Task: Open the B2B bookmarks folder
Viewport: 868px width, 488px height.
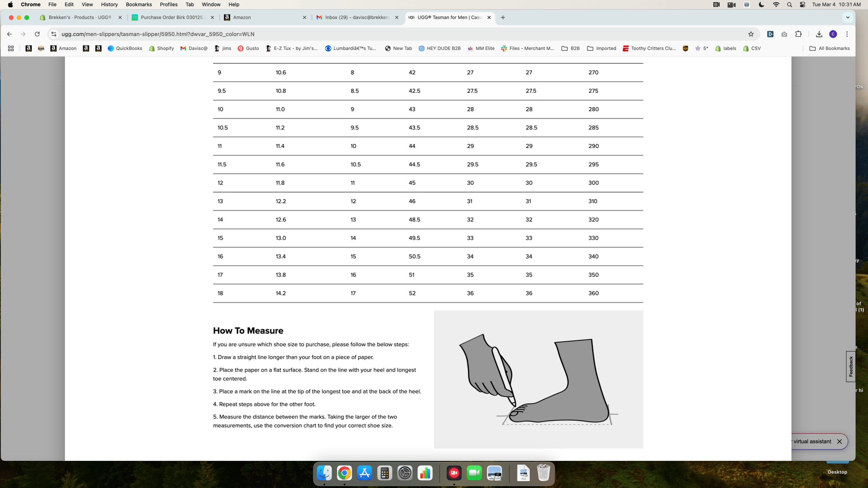Action: click(570, 48)
